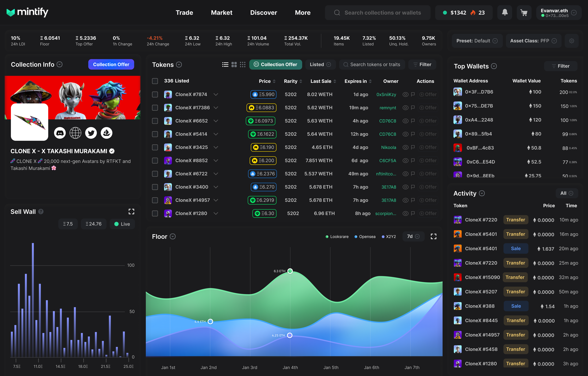Open the Tokens Filter button
Viewport: 588px width, 376px height.
click(422, 64)
